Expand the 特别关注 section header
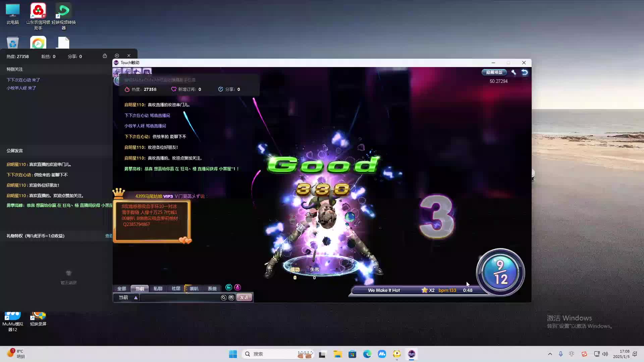The image size is (644, 362). (x=14, y=69)
